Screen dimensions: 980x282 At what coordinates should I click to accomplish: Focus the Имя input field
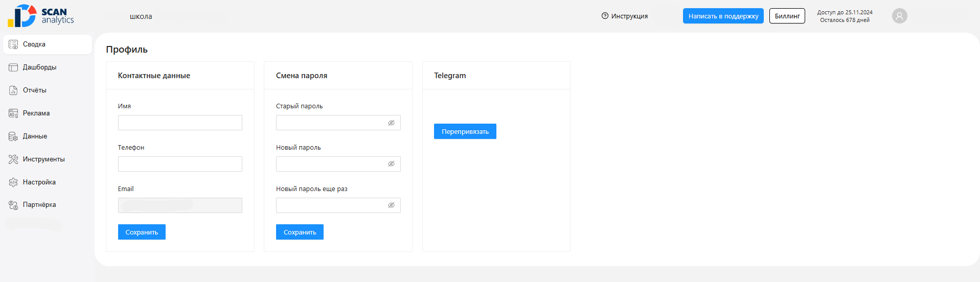[180, 123]
